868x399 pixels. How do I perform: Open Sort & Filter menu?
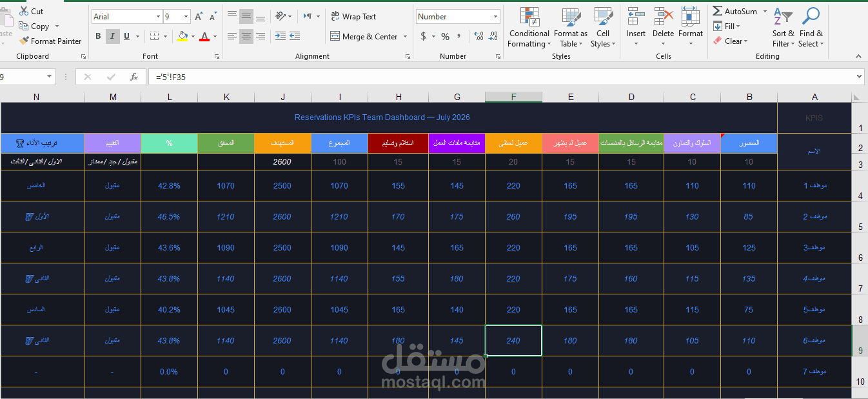[784, 28]
